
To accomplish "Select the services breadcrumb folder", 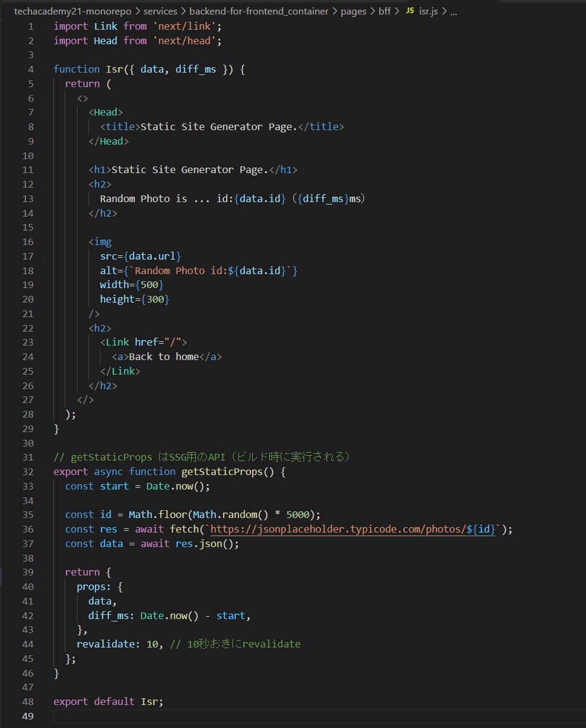I will 160,11.
